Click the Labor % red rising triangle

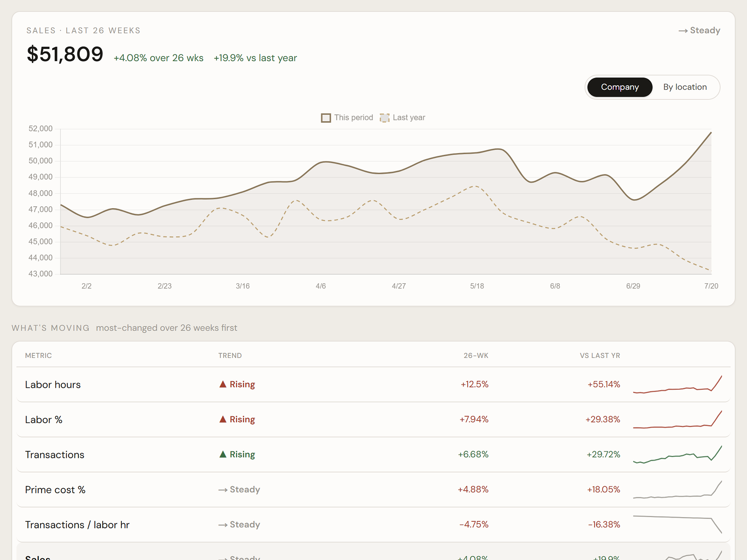[x=223, y=419]
